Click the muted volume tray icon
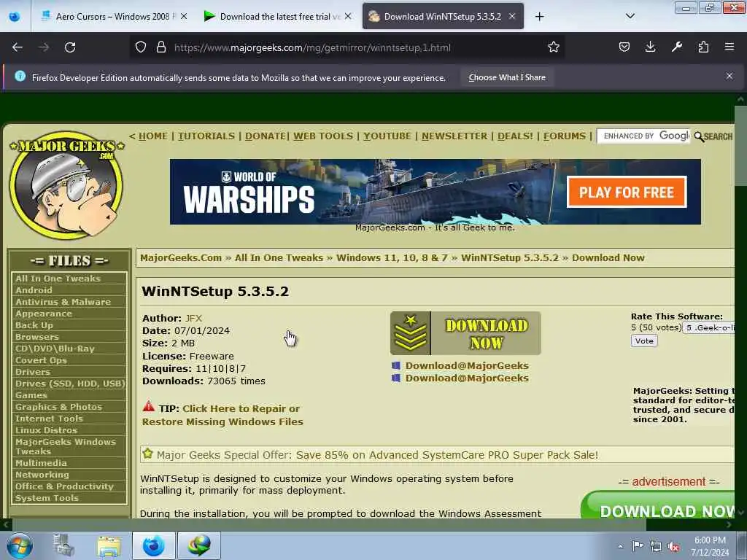Image resolution: width=747 pixels, height=560 pixels. pos(673,547)
